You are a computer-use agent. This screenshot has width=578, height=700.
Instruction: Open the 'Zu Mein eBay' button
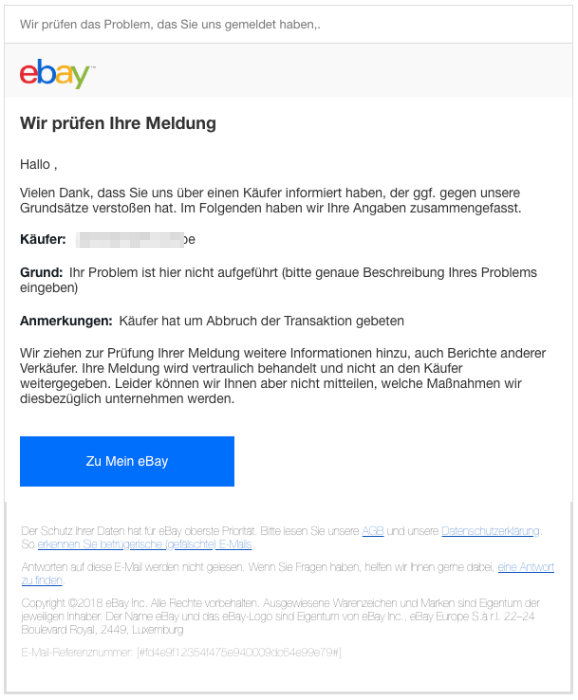point(127,461)
